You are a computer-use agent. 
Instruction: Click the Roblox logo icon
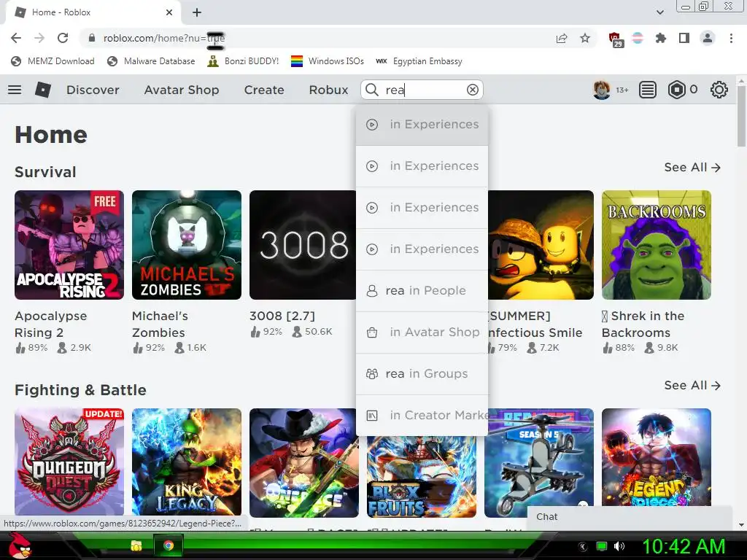(x=43, y=90)
